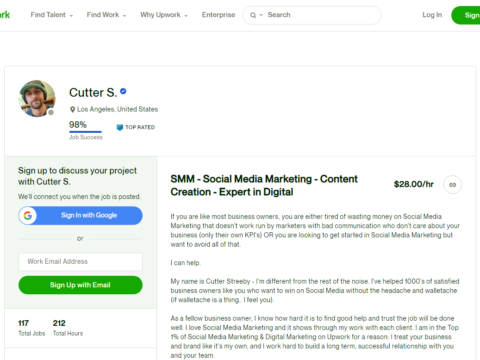Open the search category dropdown arrow
The height and width of the screenshot is (360, 480).
point(261,15)
